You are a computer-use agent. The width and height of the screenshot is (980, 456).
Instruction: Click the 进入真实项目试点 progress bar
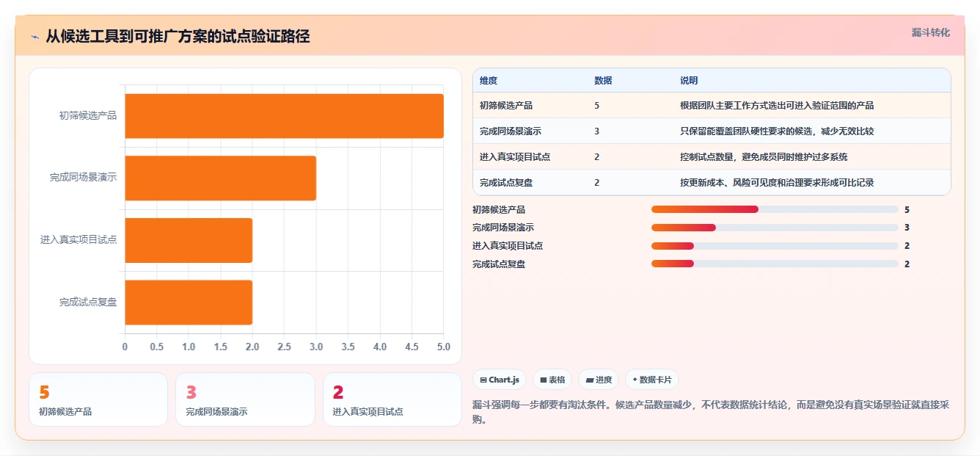(x=775, y=246)
